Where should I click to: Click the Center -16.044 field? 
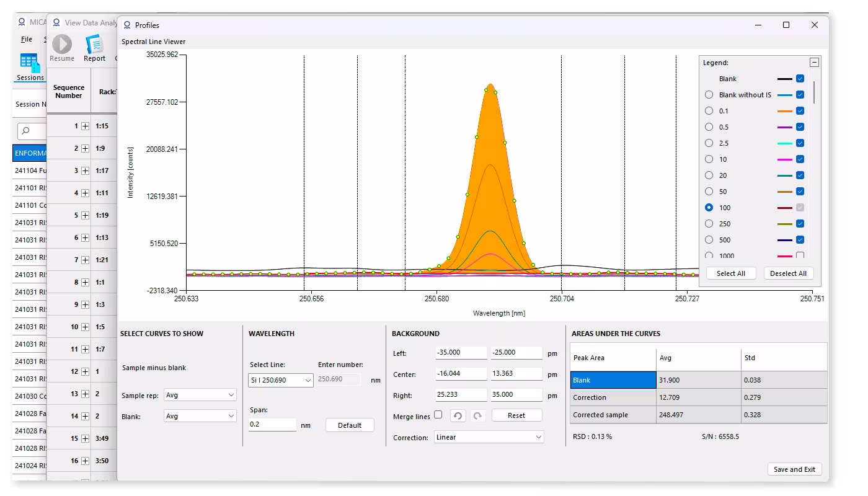click(461, 374)
